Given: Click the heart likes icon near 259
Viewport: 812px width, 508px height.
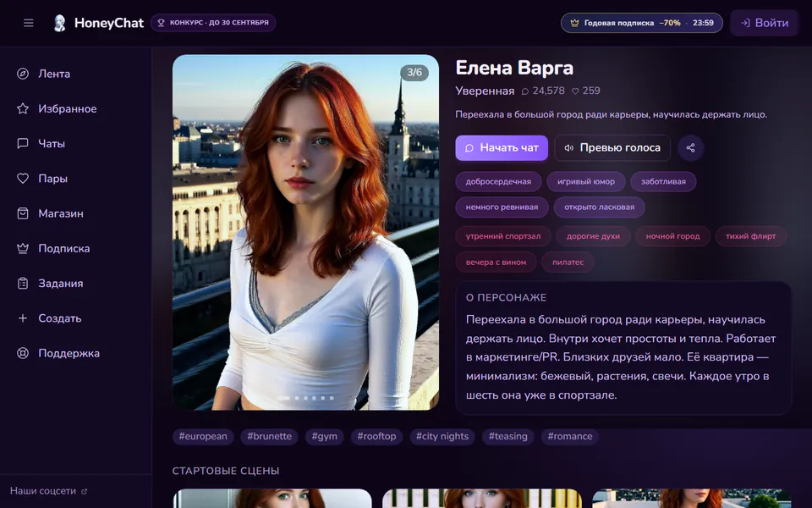Looking at the screenshot, I should click(575, 91).
